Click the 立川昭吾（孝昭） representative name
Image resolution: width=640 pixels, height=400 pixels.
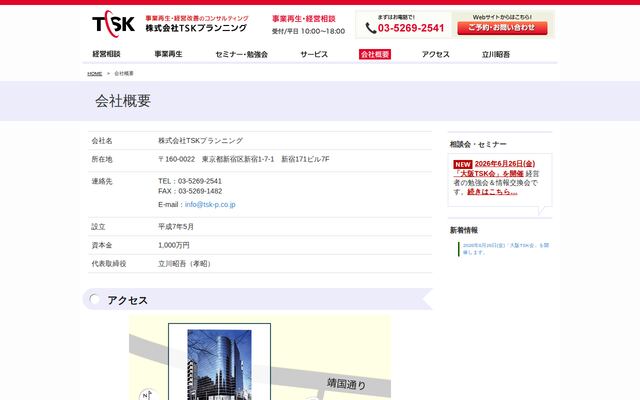[x=186, y=264]
